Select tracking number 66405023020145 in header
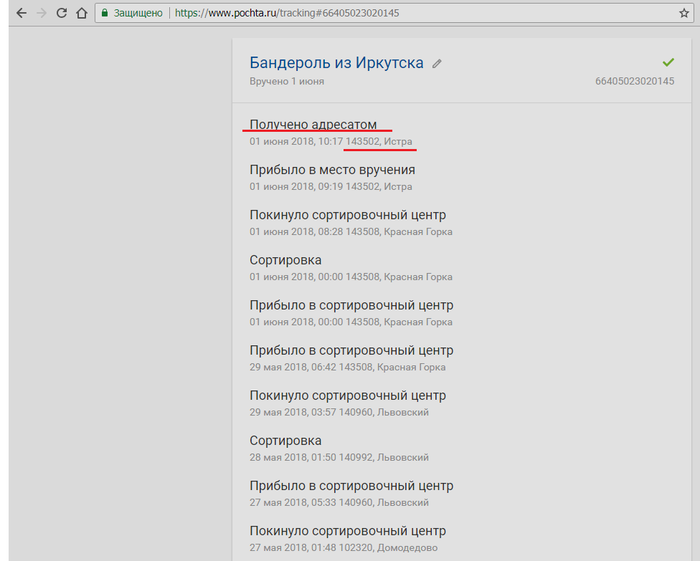 [634, 81]
